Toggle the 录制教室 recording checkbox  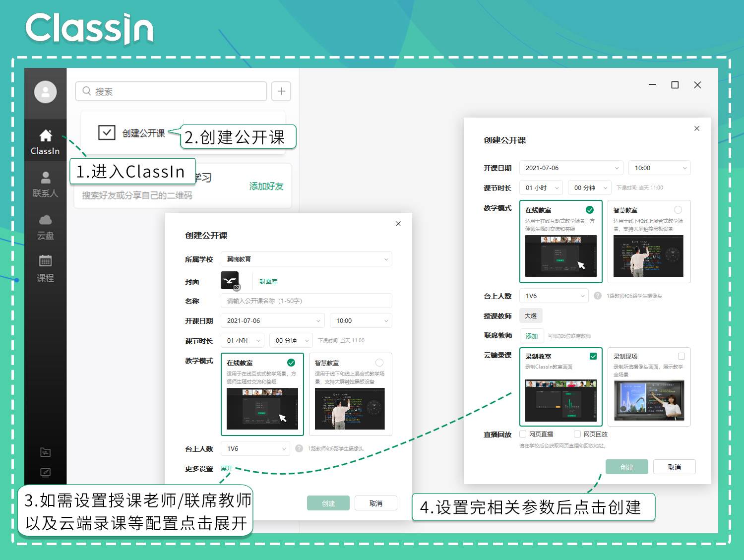point(593,356)
